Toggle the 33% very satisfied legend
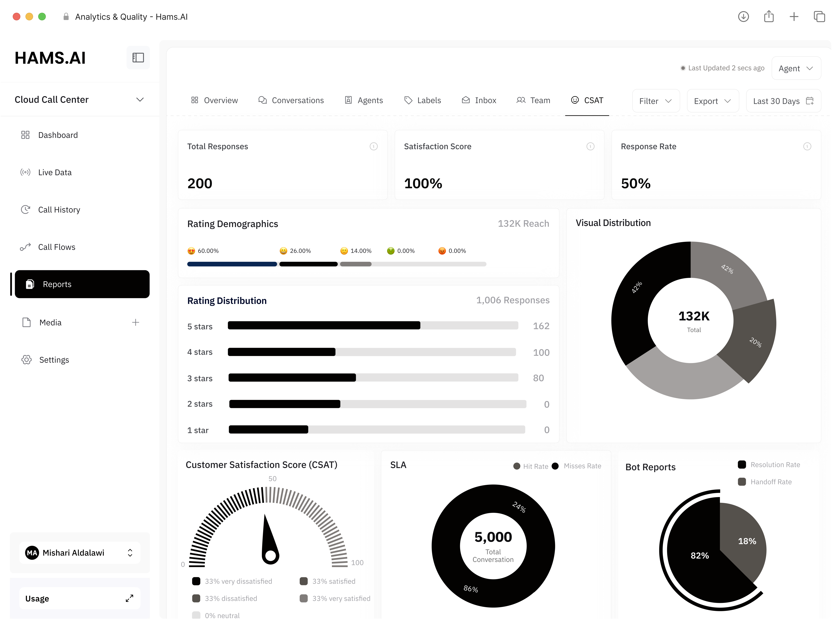Screen dimensions: 840x628 click(335, 598)
